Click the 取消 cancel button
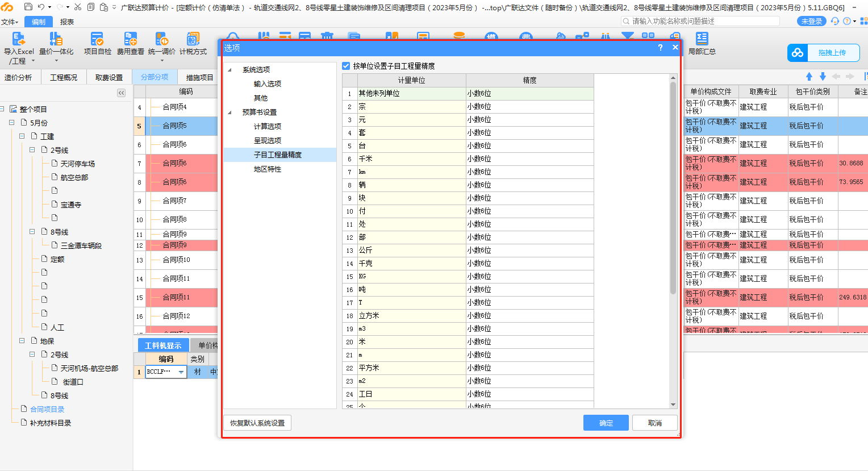Viewport: 868px width, 471px height. click(x=655, y=423)
